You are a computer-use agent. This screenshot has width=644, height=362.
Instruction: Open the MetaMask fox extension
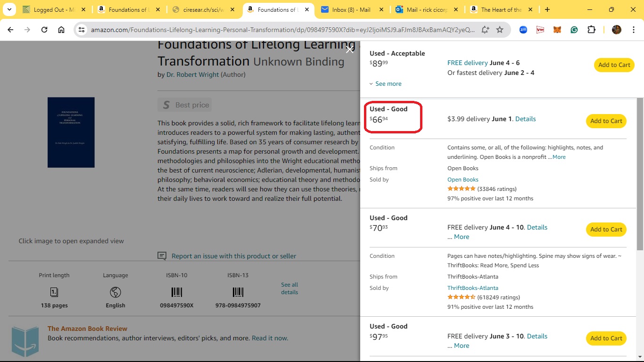(x=557, y=30)
